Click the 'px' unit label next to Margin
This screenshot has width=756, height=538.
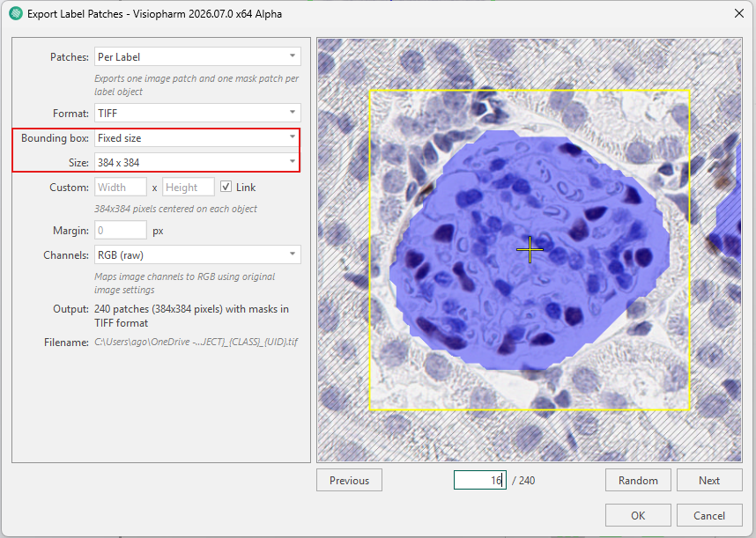[158, 232]
